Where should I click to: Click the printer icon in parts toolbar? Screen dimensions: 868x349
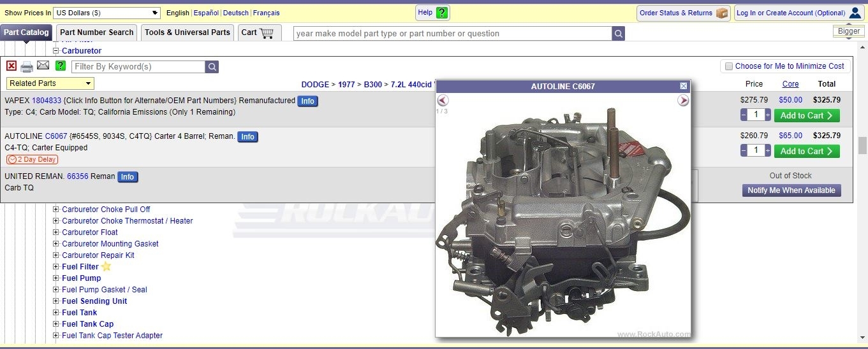[x=27, y=66]
